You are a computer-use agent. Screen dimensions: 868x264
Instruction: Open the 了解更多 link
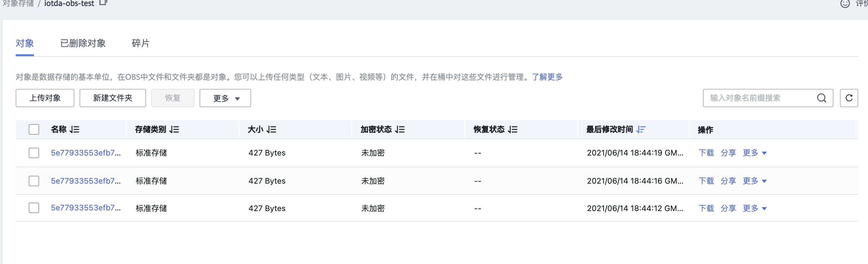547,77
